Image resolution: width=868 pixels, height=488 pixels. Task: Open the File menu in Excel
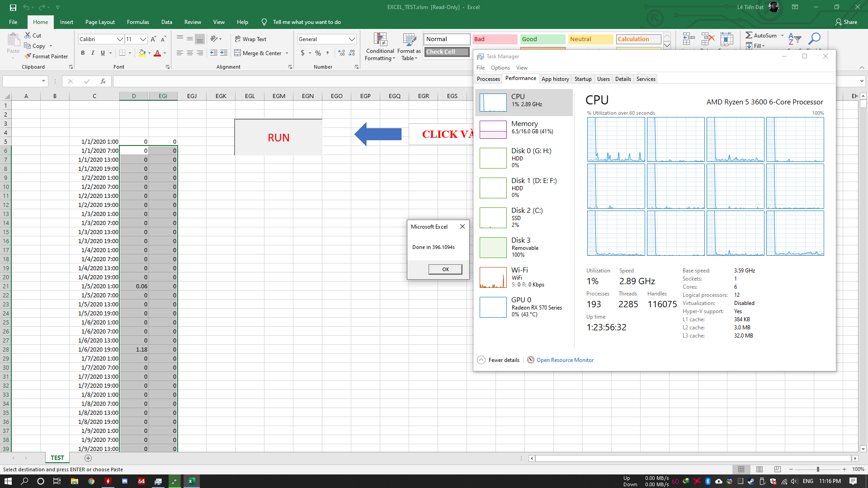[13, 22]
